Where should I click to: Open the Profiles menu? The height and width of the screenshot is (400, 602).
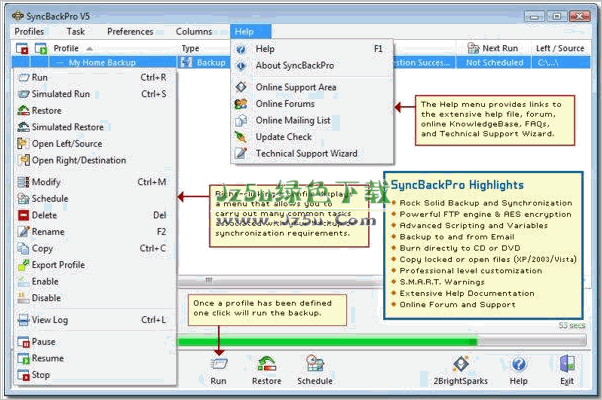click(29, 31)
